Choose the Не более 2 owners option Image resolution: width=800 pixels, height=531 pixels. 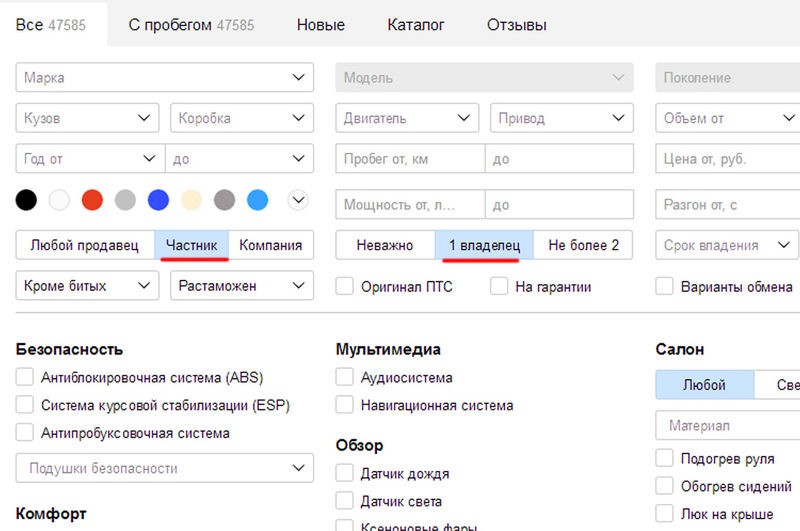click(x=583, y=246)
